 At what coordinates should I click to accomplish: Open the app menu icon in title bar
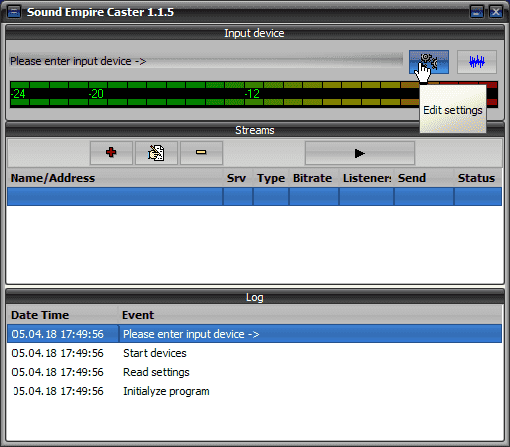click(14, 12)
